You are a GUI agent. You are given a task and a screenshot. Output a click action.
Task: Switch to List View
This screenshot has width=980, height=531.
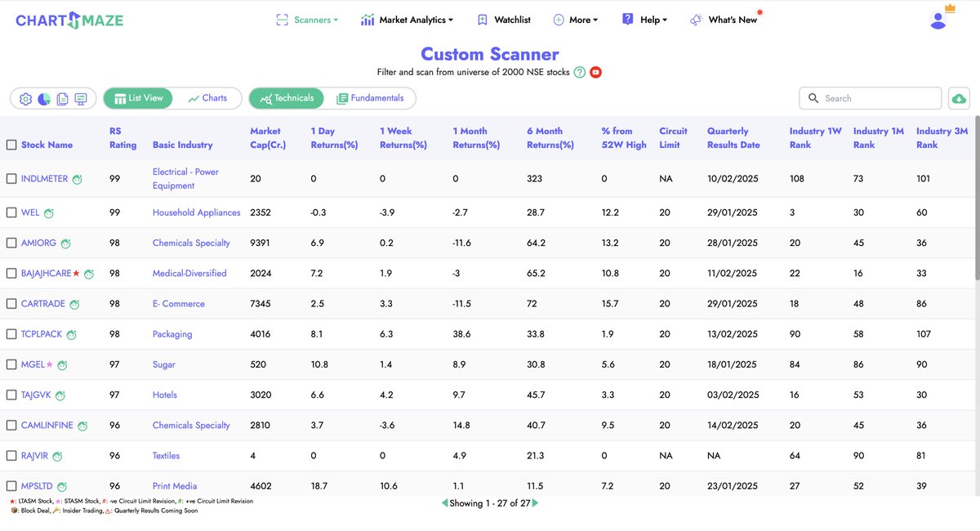coord(139,98)
